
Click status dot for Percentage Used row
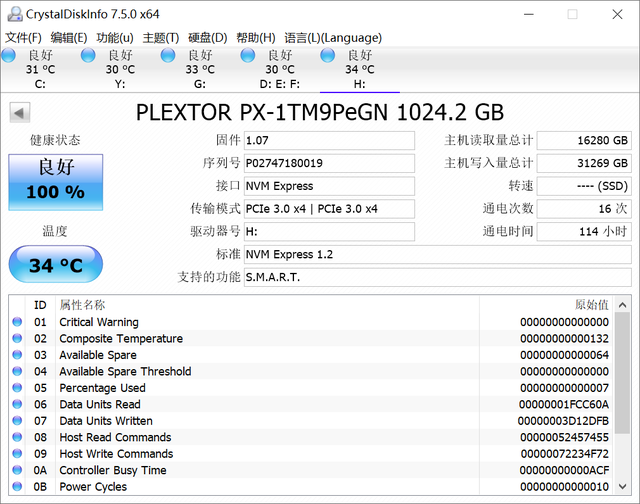click(17, 388)
